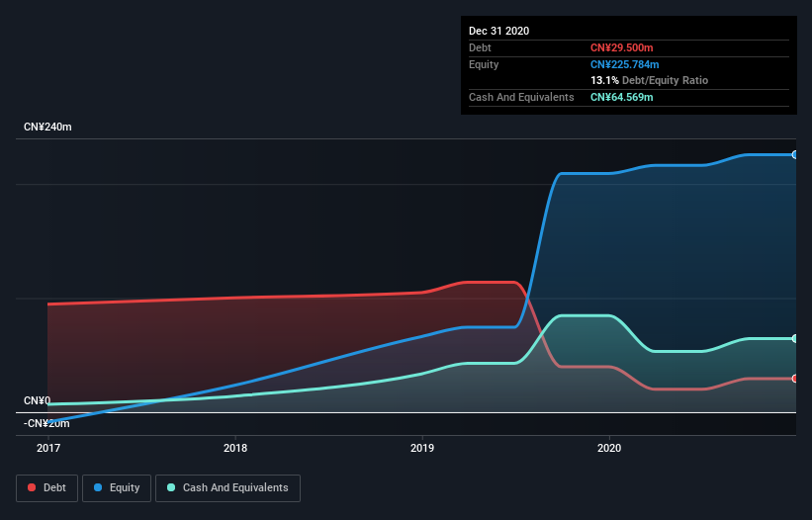Click the 2017 x-axis label
This screenshot has width=812, height=520.
[x=48, y=448]
